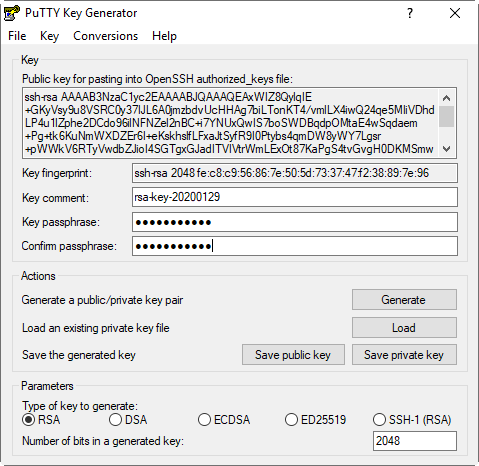The height and width of the screenshot is (466, 479).
Task: Click 'Save the generated key' text
Action: point(79,355)
